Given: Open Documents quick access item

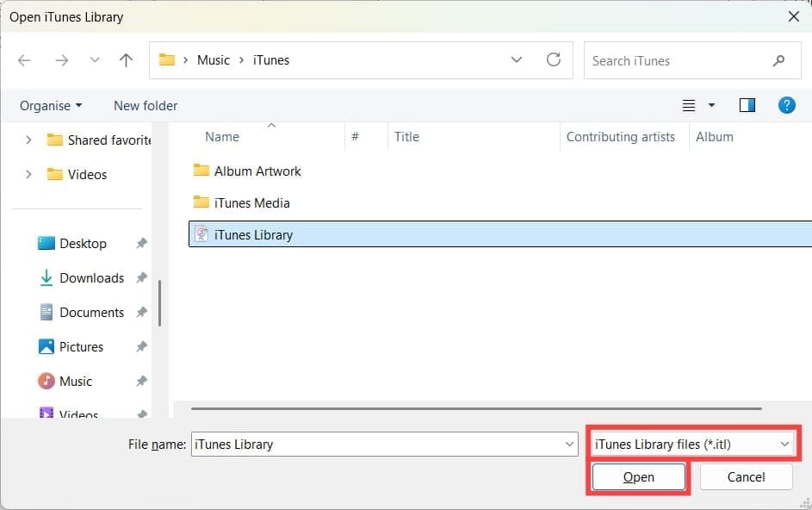Looking at the screenshot, I should (82, 313).
